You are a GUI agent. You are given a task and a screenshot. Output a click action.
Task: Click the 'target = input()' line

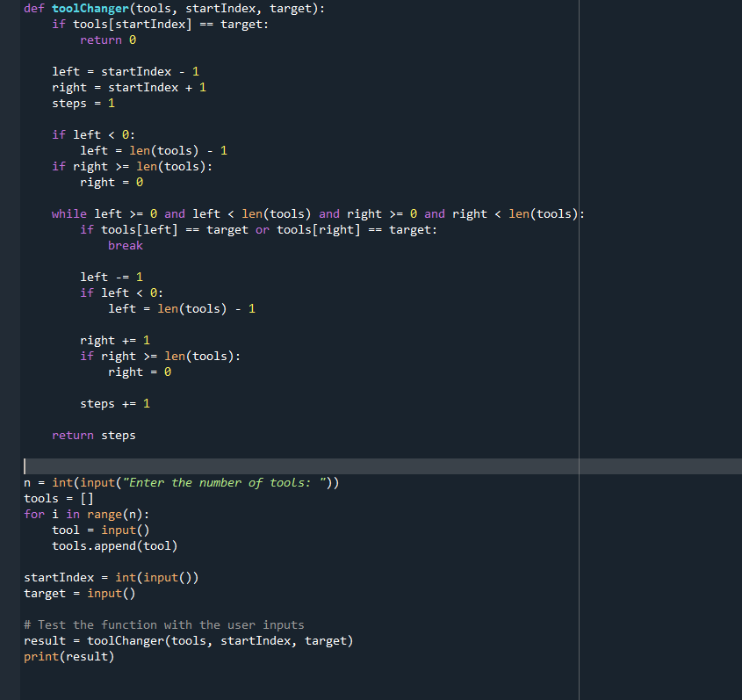pos(80,594)
